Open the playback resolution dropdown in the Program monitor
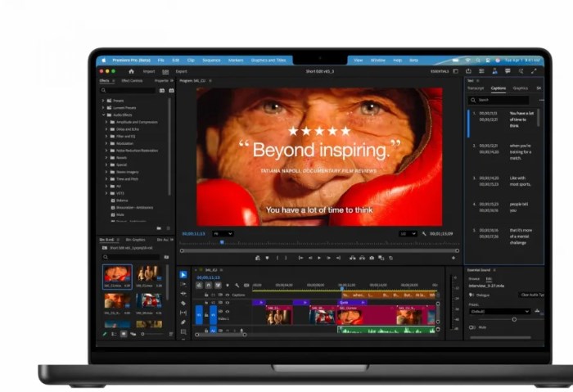Image resolution: width=573 pixels, height=392 pixels. click(x=407, y=233)
